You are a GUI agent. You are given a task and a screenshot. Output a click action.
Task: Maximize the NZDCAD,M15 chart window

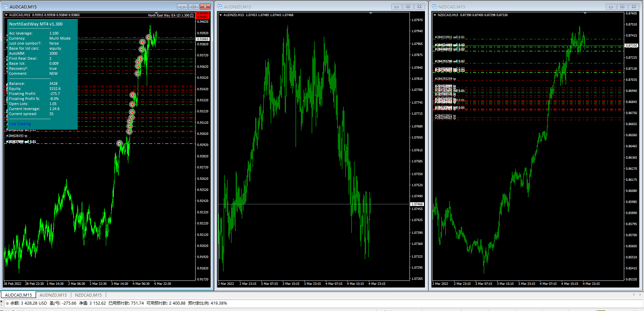pos(622,7)
